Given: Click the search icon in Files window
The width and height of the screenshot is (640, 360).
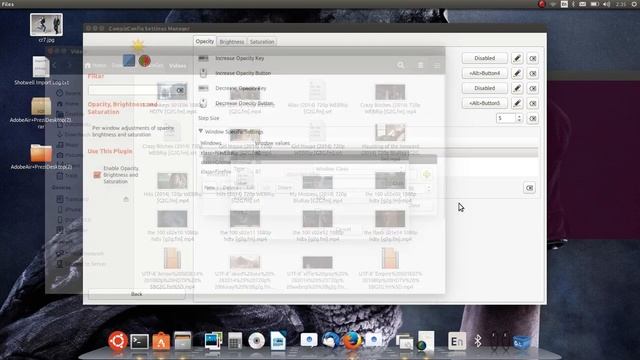Looking at the screenshot, I should click(x=401, y=65).
